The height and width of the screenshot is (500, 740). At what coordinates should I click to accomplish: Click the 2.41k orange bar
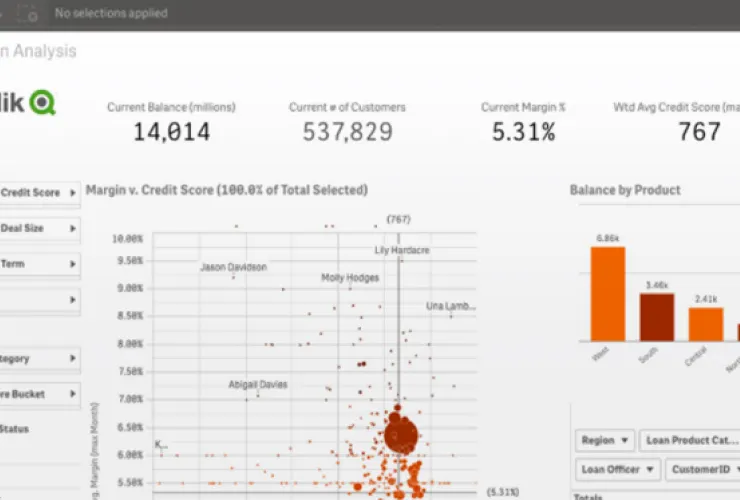[706, 324]
